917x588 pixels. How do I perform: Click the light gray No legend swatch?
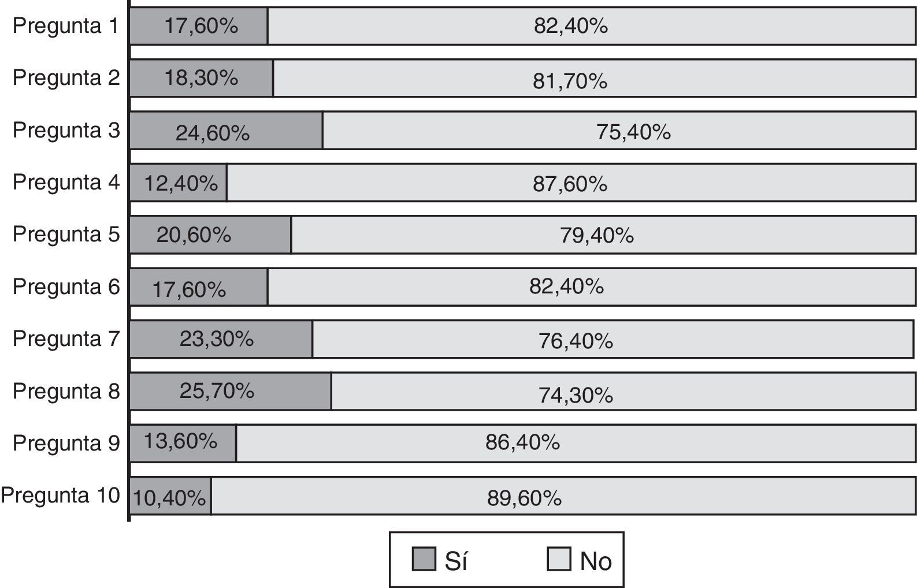tap(559, 559)
